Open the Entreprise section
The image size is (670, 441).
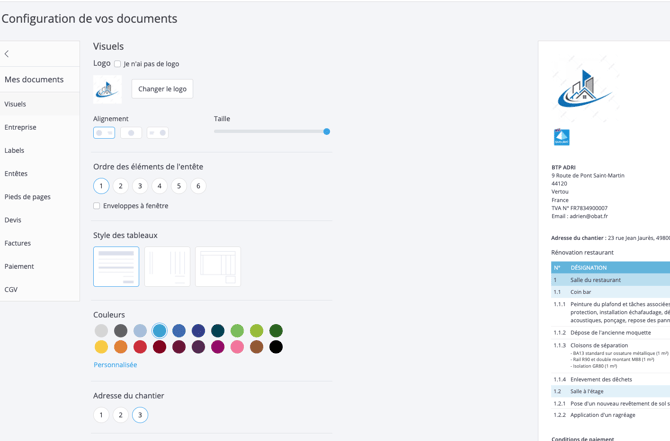pos(21,127)
